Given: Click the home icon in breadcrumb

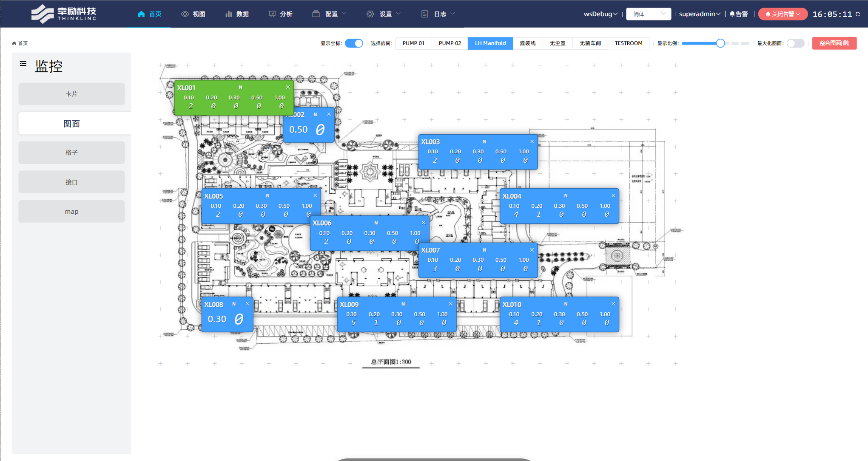Looking at the screenshot, I should pos(14,43).
